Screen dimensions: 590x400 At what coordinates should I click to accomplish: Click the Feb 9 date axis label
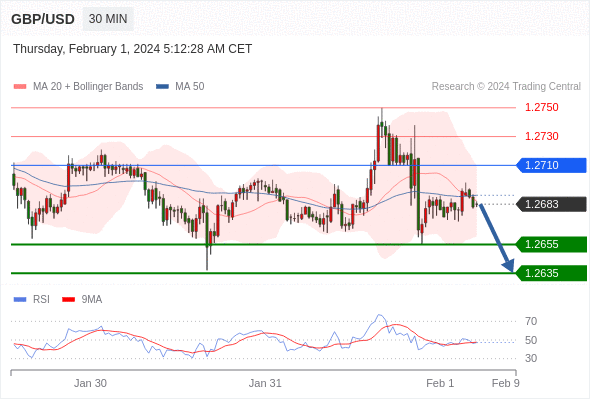tap(506, 383)
